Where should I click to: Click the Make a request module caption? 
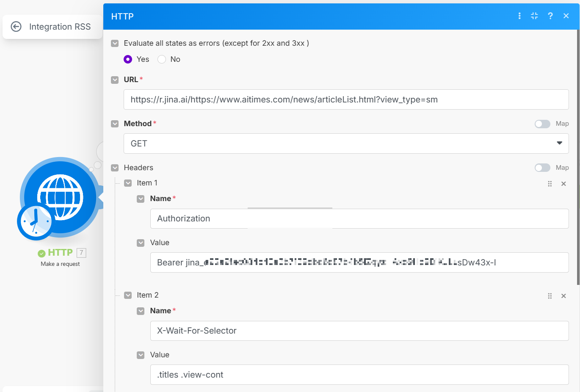tap(60, 264)
